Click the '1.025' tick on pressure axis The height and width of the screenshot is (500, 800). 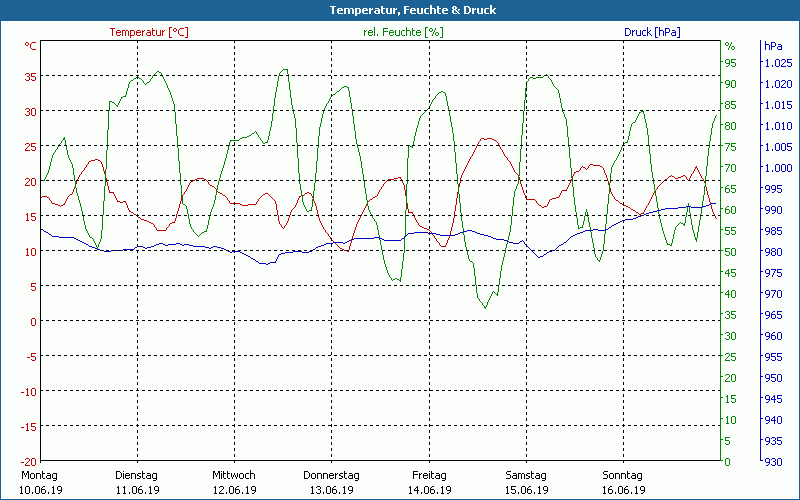tap(778, 63)
